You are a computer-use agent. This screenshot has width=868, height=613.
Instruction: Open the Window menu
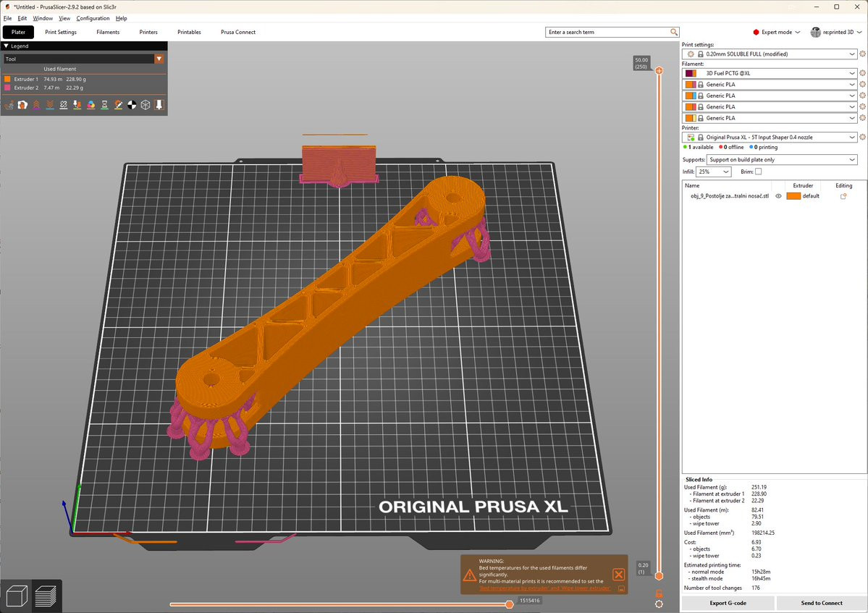43,18
